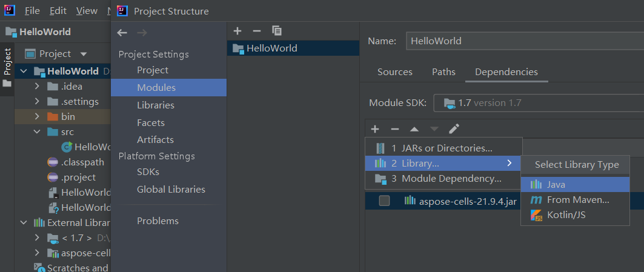Choose Module Dependency option

coord(443,179)
